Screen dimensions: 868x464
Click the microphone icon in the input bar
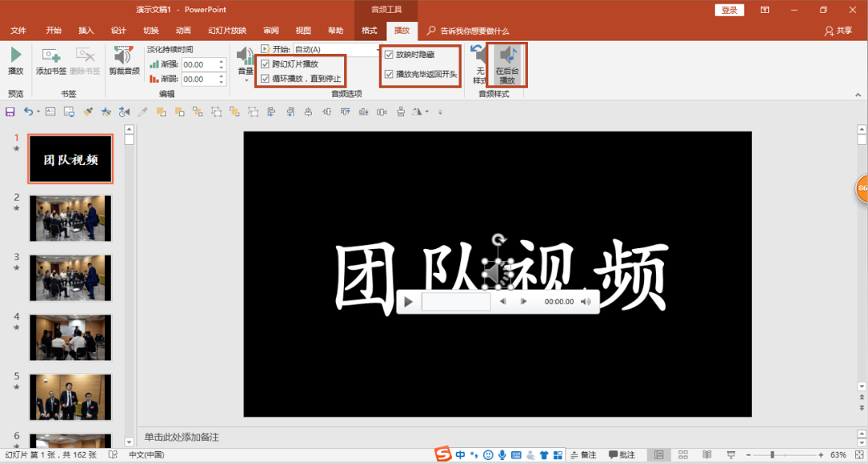pyautogui.click(x=502, y=454)
